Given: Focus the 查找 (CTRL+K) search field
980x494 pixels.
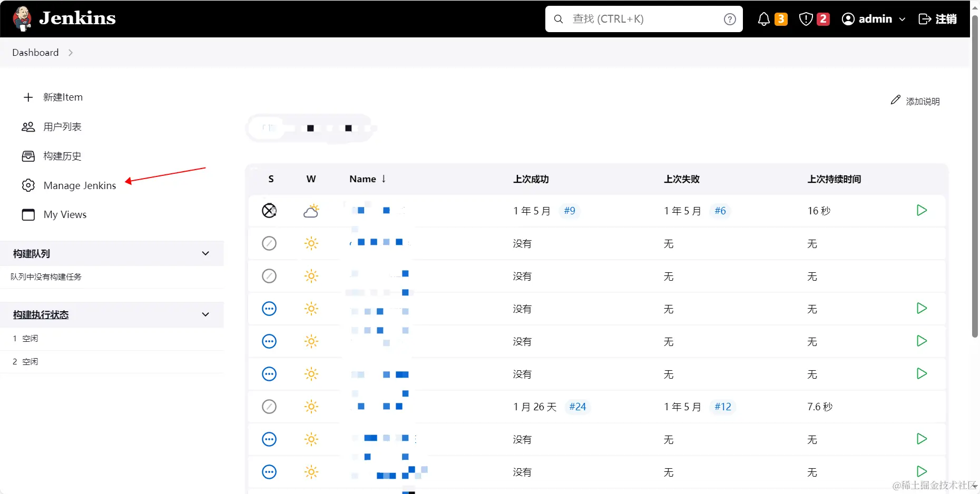Looking at the screenshot, I should (x=644, y=19).
